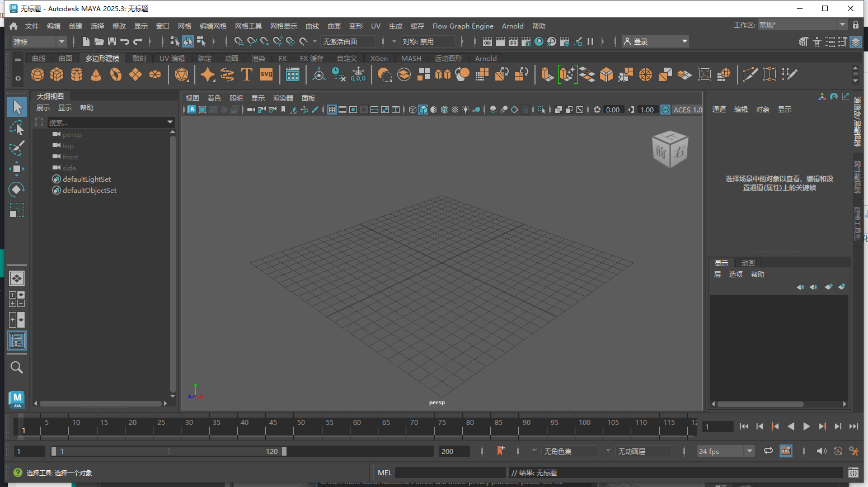Click the polygon type text tool
868x487 pixels.
click(246, 74)
